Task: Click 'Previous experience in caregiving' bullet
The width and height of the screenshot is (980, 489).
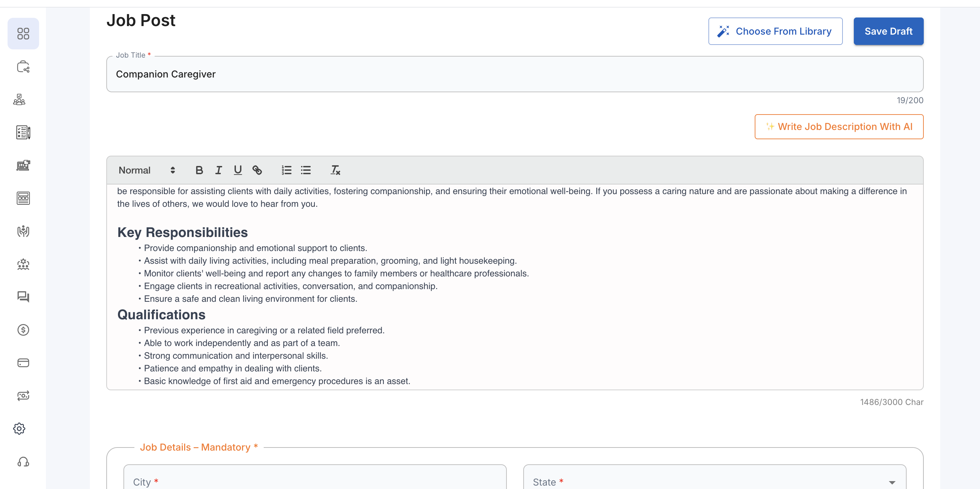Action: 264,330
